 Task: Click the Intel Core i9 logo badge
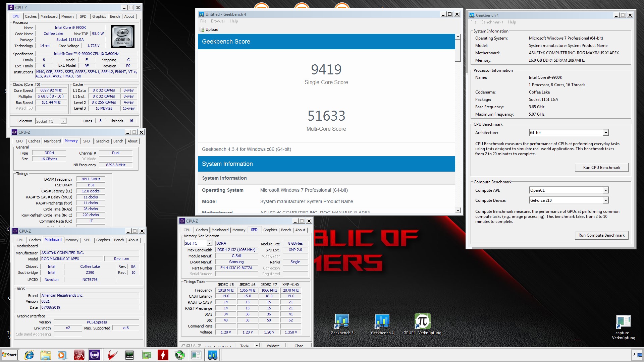pos(122,37)
